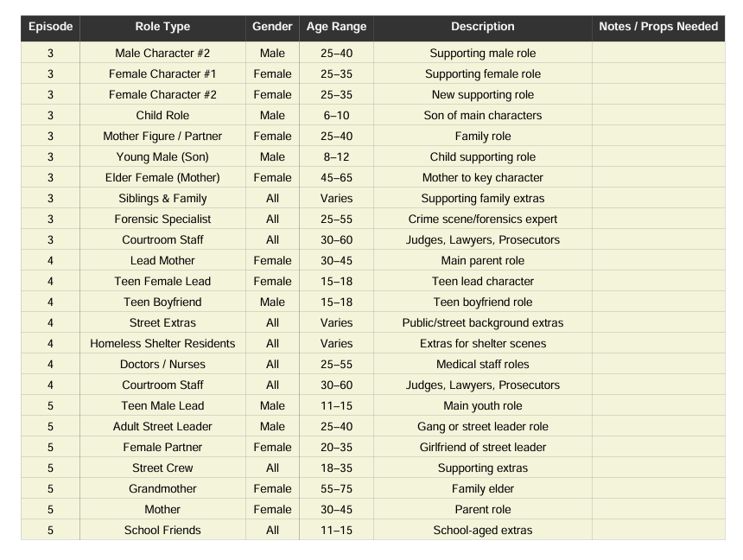This screenshot has height=560, width=743.
Task: Select the Crime scene/forensics expert description
Action: (x=482, y=220)
